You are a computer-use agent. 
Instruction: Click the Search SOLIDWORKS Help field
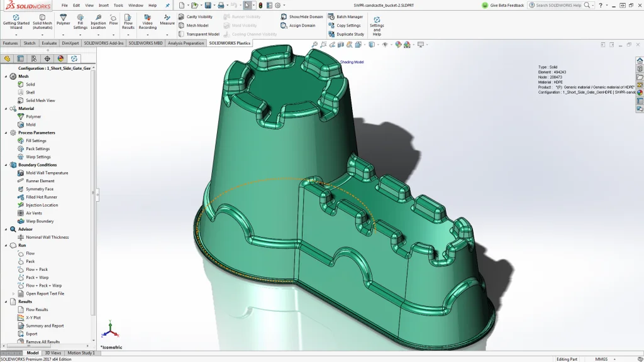coord(558,5)
